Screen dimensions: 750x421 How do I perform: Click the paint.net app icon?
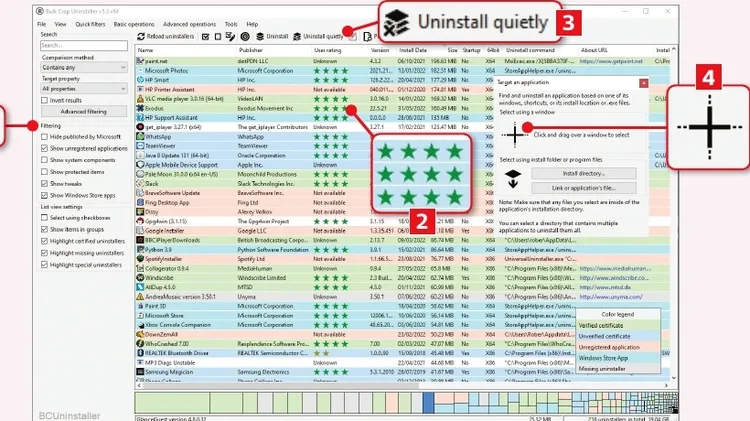click(140, 61)
